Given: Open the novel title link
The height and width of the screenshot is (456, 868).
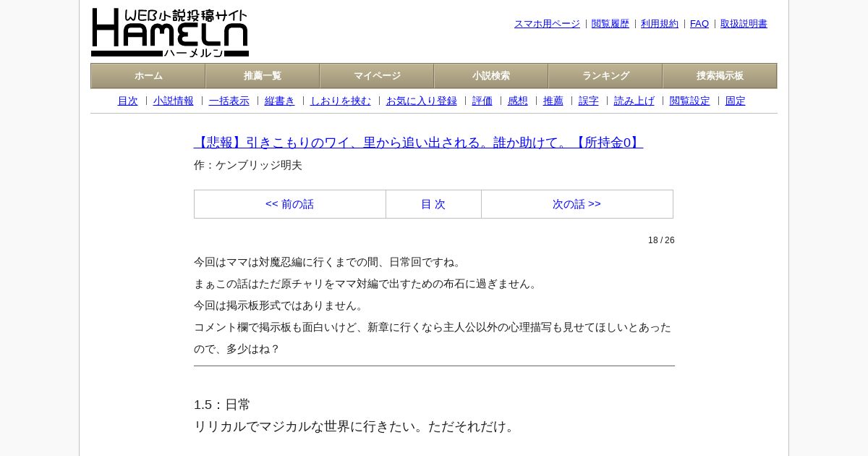Looking at the screenshot, I should pyautogui.click(x=418, y=143).
